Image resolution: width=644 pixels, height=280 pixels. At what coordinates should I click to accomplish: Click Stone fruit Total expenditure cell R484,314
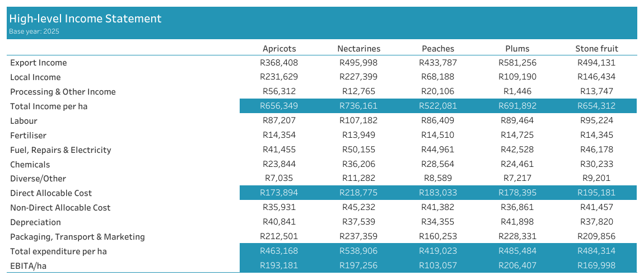[x=596, y=251]
